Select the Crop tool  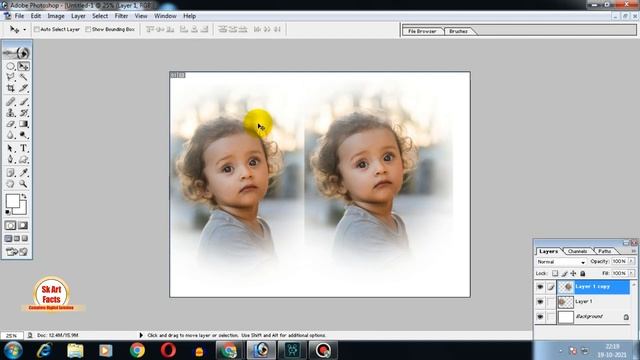[11, 88]
